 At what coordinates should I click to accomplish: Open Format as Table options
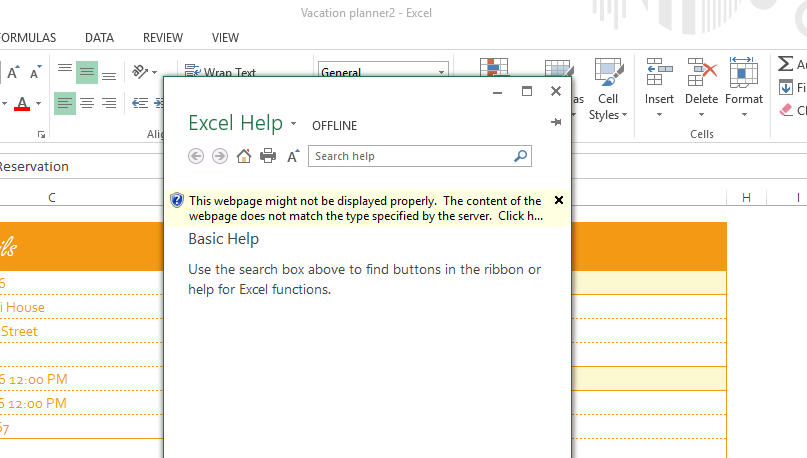(559, 67)
